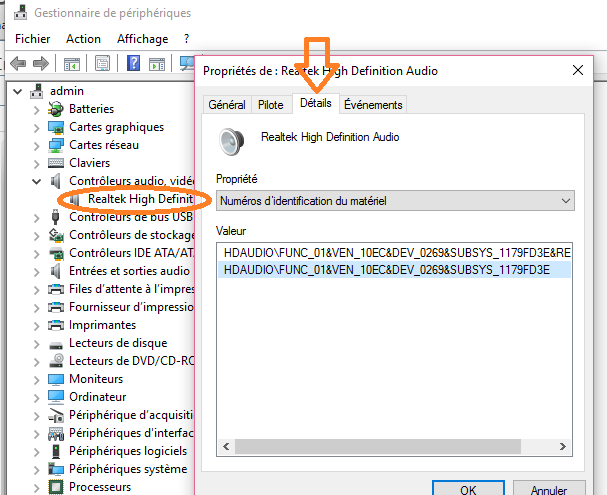The width and height of the screenshot is (607, 495).
Task: Click the Properties sheet toolbar icon
Action: click(103, 63)
